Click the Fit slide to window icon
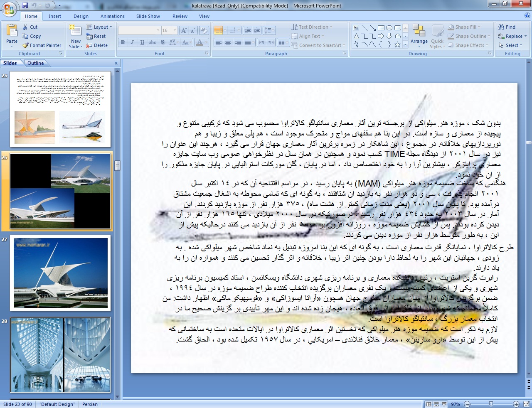 pos(526,404)
